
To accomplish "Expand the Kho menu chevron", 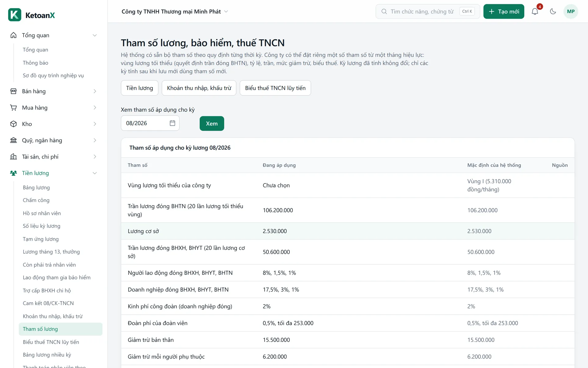I will 95,124.
